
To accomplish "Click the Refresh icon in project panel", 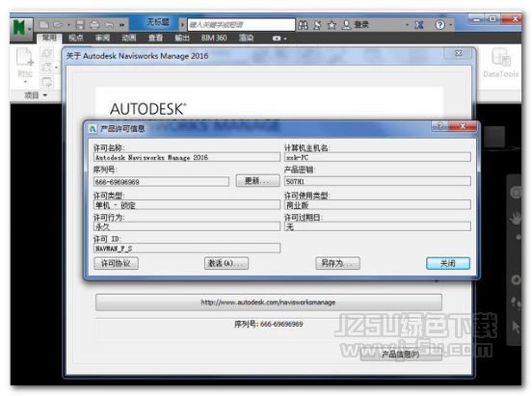I will (x=46, y=53).
